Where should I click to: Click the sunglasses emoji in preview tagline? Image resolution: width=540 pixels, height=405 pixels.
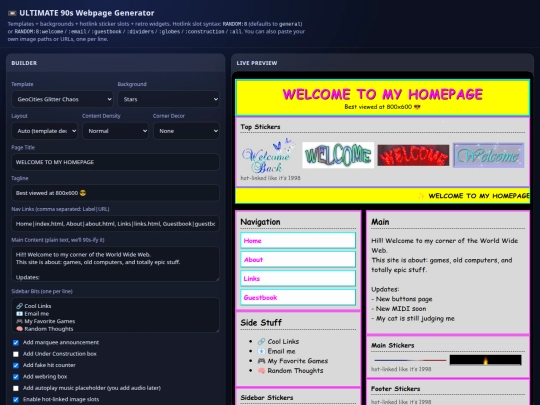pos(417,107)
